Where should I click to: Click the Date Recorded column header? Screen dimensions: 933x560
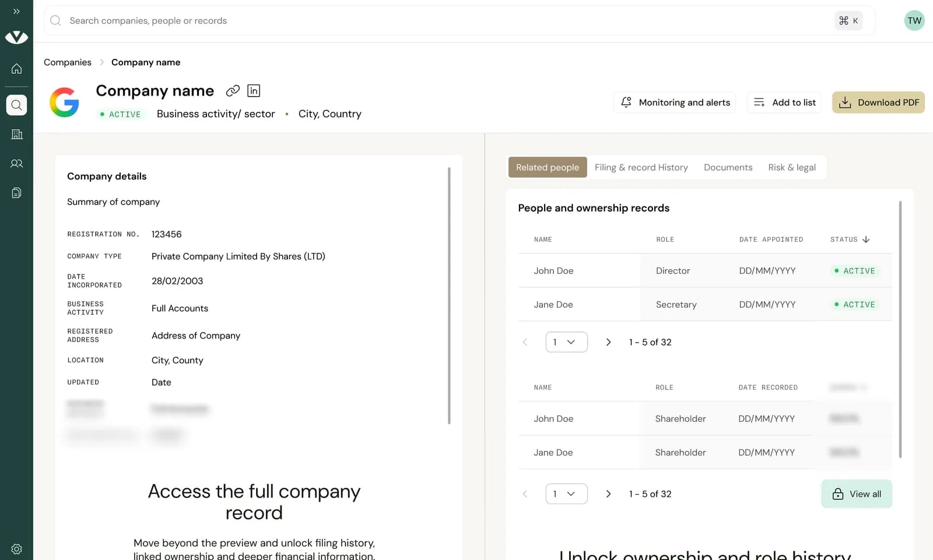[768, 388]
